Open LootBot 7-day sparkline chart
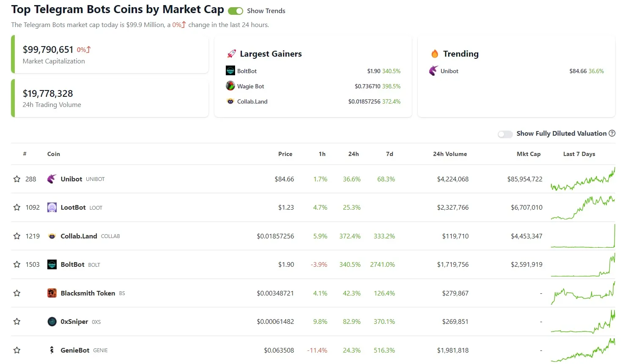The width and height of the screenshot is (622, 364). click(x=583, y=208)
